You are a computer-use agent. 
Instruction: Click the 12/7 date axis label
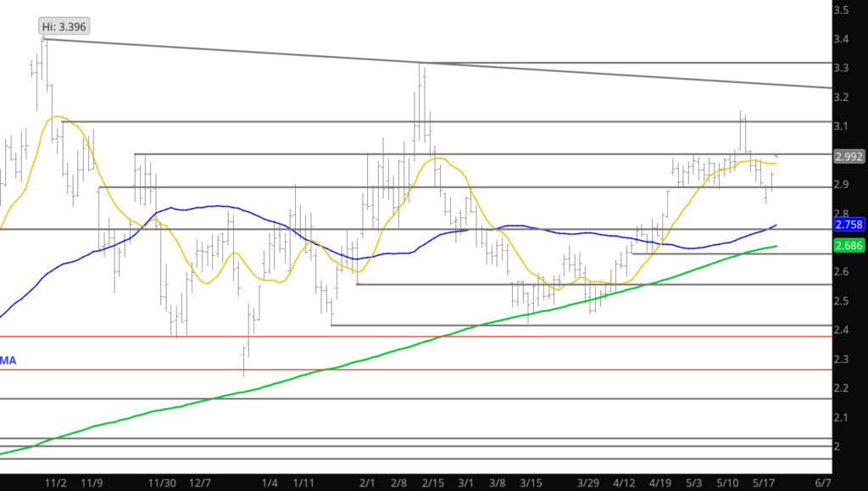(200, 483)
